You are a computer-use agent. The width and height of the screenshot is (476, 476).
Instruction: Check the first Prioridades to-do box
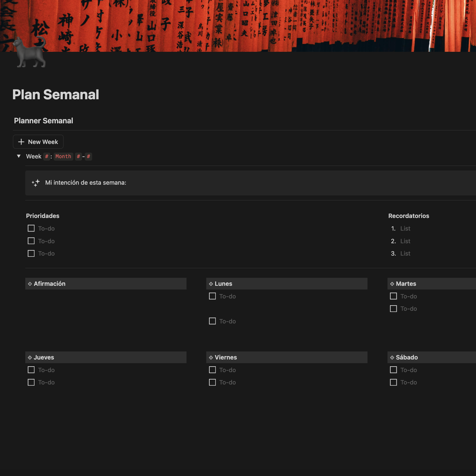[x=31, y=228]
